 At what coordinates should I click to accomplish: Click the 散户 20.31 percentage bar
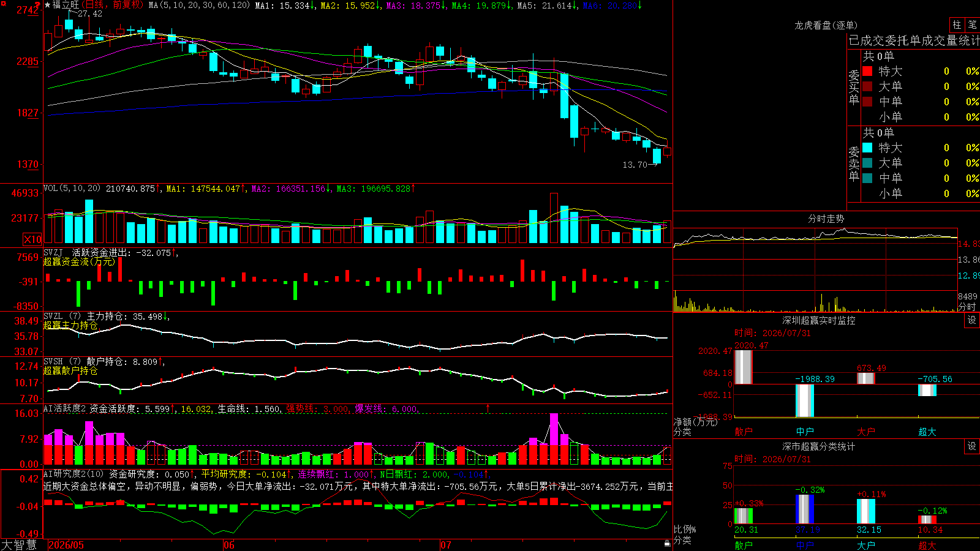pyautogui.click(x=743, y=516)
